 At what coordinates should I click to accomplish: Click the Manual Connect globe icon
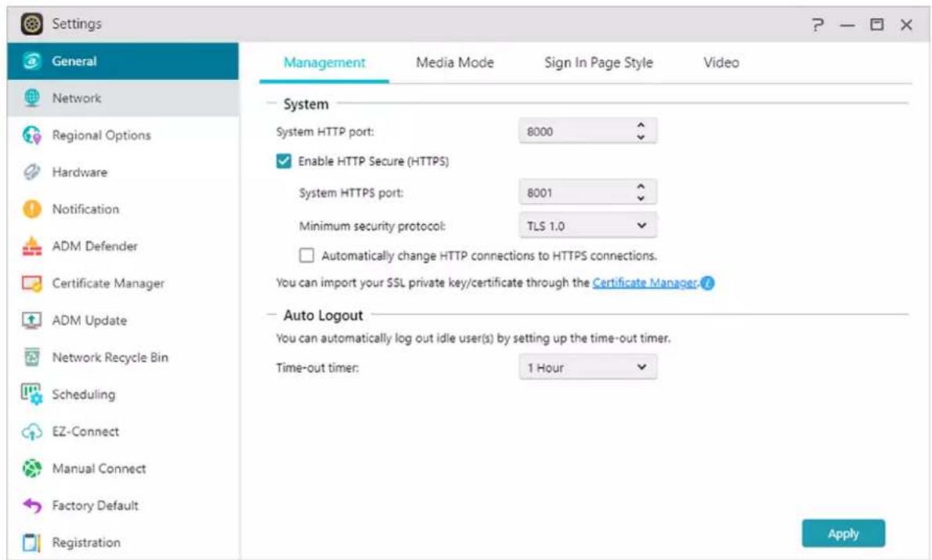point(31,468)
